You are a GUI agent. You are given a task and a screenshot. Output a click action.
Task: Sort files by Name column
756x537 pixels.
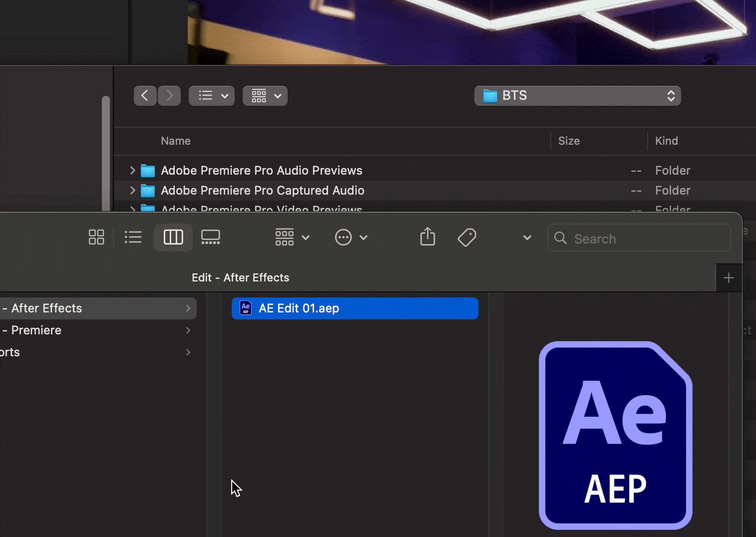point(176,141)
